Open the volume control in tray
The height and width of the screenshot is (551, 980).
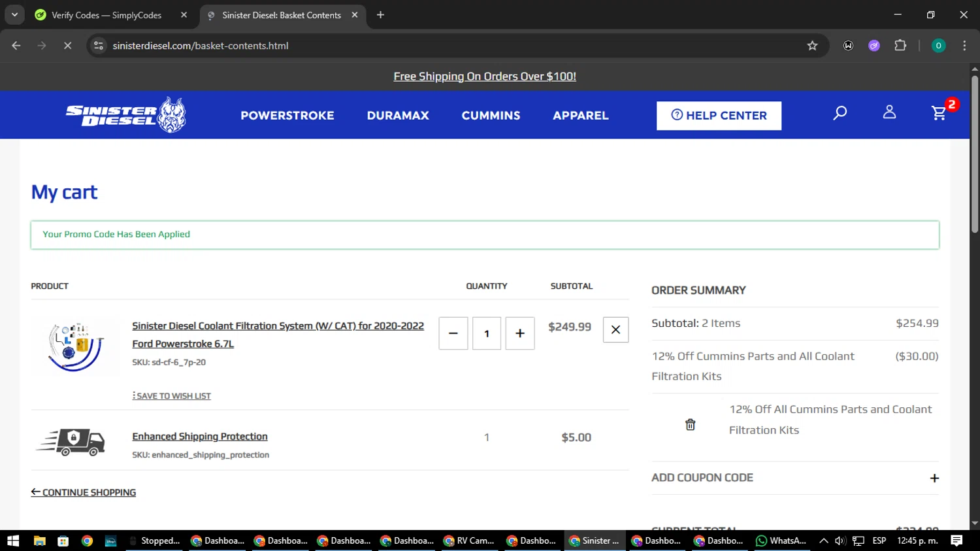click(x=840, y=541)
